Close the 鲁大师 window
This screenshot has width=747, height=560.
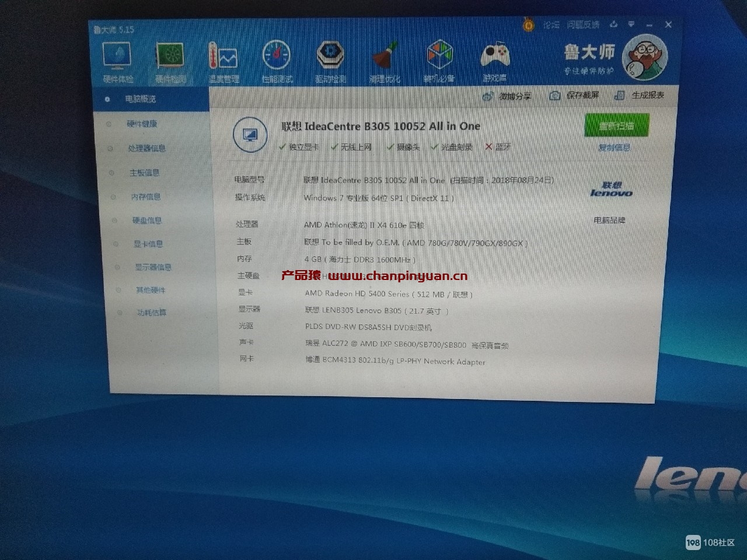[x=668, y=24]
